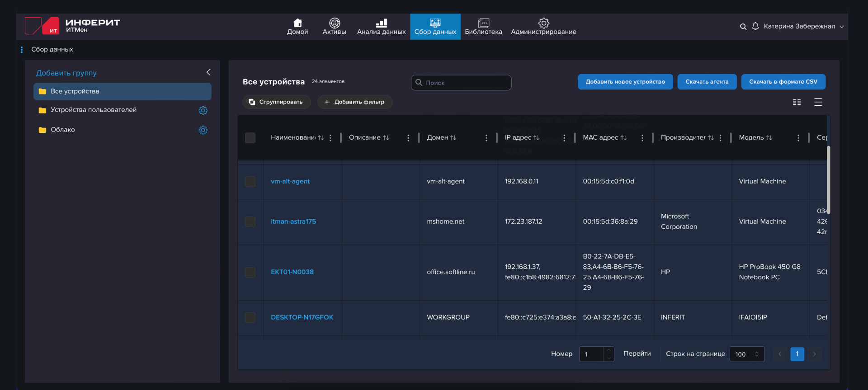
Task: Click Добавить новое устройство button
Action: [625, 82]
